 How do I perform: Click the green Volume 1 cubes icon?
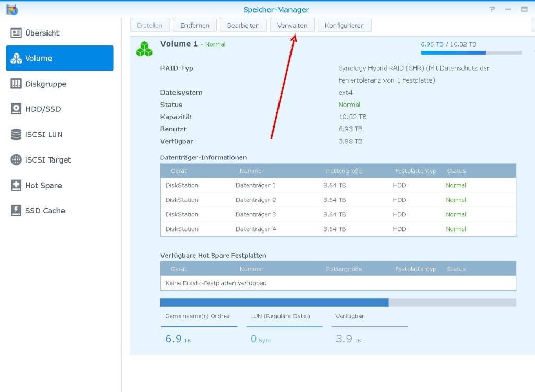point(144,49)
